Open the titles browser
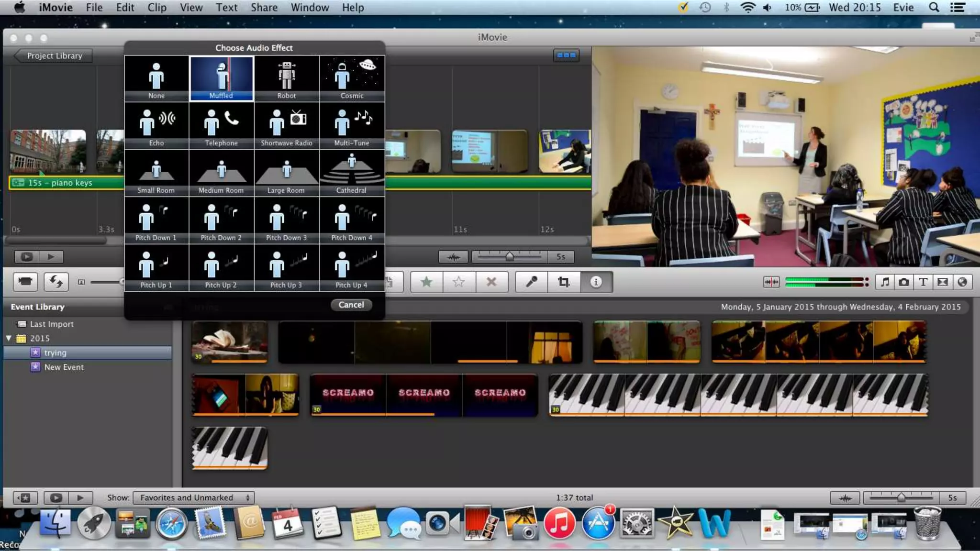Image resolution: width=980 pixels, height=551 pixels. point(923,282)
